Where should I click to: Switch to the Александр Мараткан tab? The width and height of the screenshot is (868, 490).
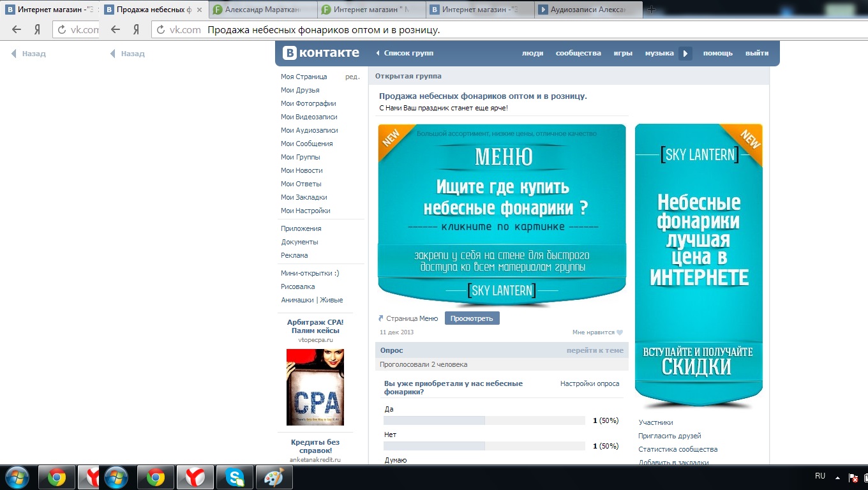[x=262, y=10]
